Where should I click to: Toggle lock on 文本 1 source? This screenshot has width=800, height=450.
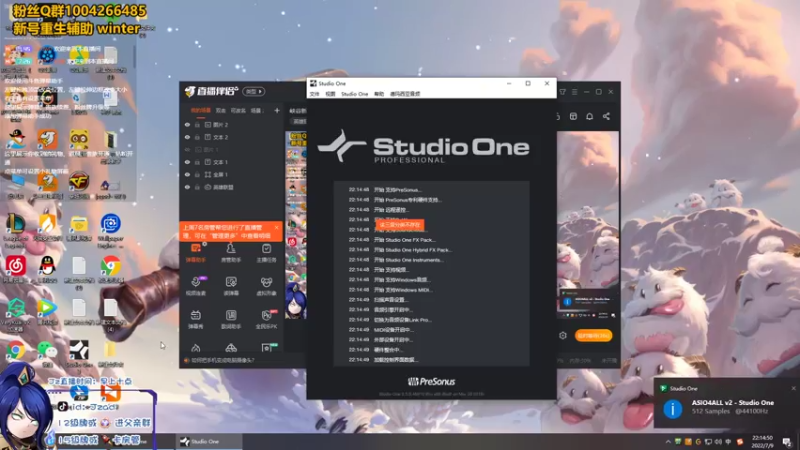[x=197, y=162]
